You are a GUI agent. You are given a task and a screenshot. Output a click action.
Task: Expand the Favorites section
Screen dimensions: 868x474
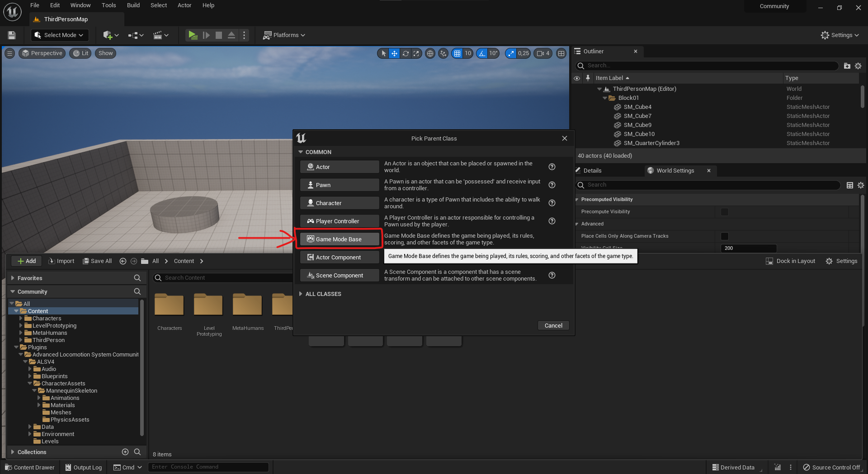click(x=13, y=278)
